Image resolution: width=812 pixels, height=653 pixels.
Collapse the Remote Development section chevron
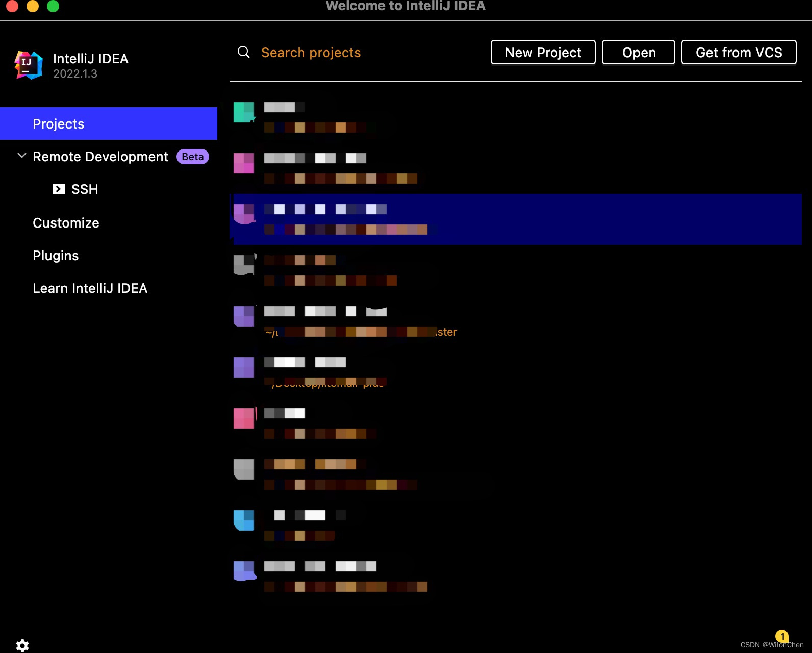point(21,156)
